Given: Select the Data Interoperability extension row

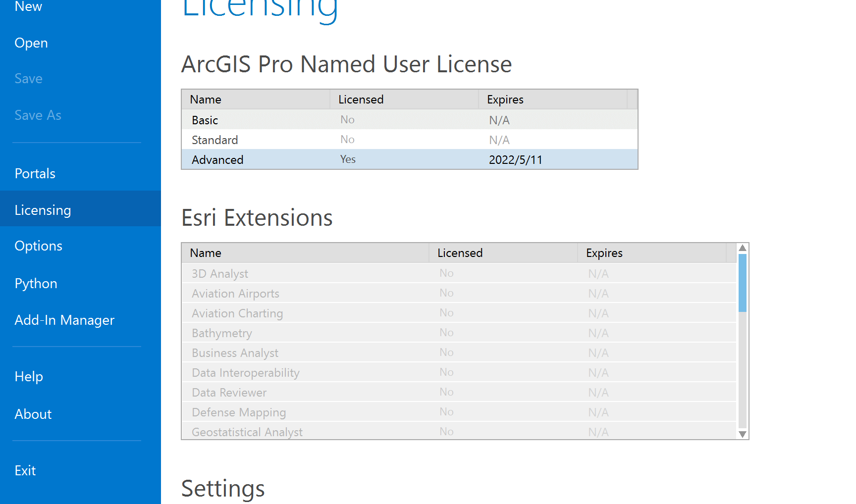Looking at the screenshot, I should [x=459, y=373].
